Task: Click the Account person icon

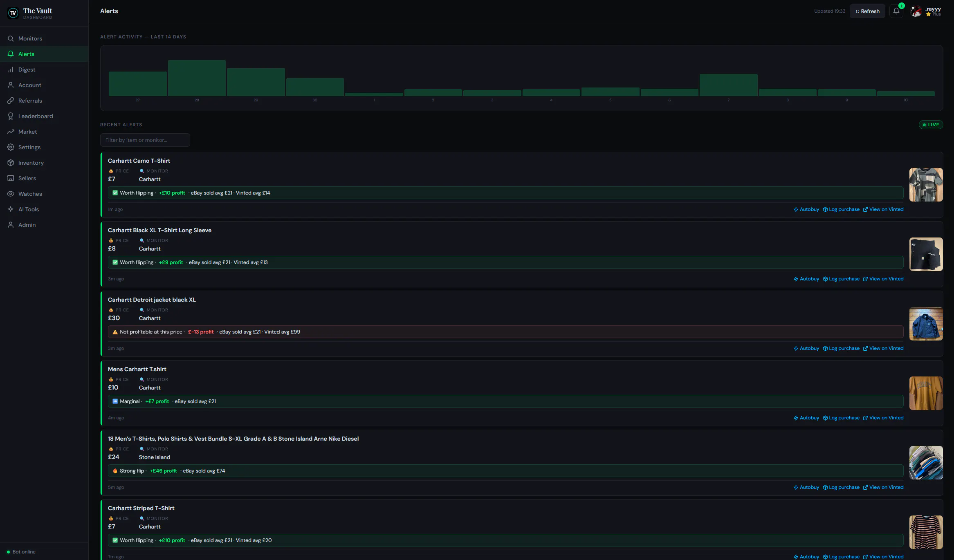Action: click(11, 85)
